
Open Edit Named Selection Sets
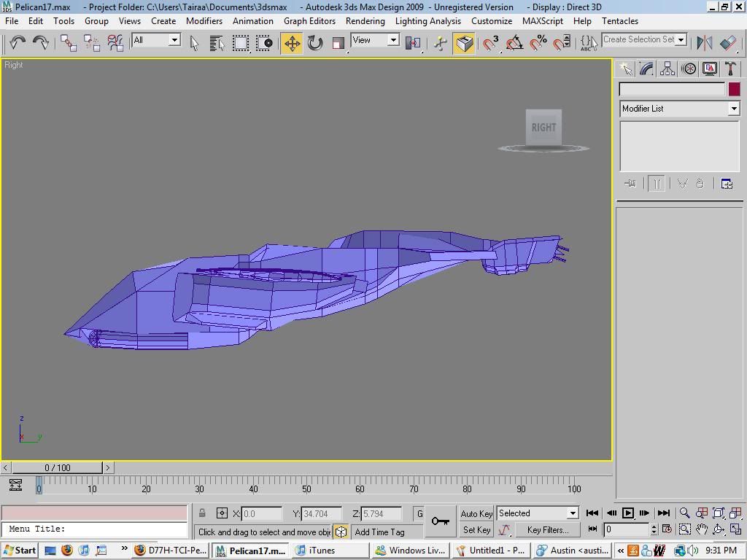coord(589,43)
